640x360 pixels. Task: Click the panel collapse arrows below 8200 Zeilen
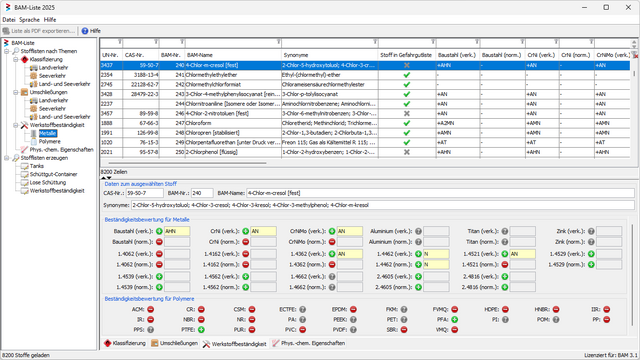[x=107, y=178]
